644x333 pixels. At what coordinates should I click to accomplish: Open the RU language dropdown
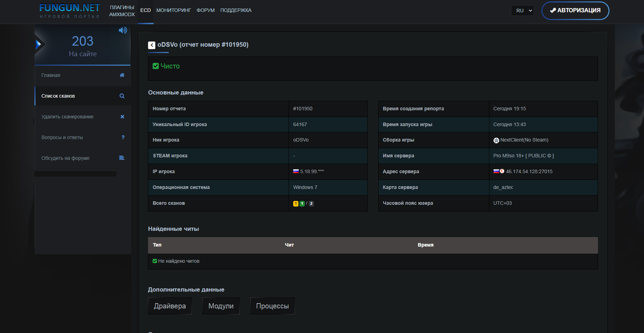522,11
